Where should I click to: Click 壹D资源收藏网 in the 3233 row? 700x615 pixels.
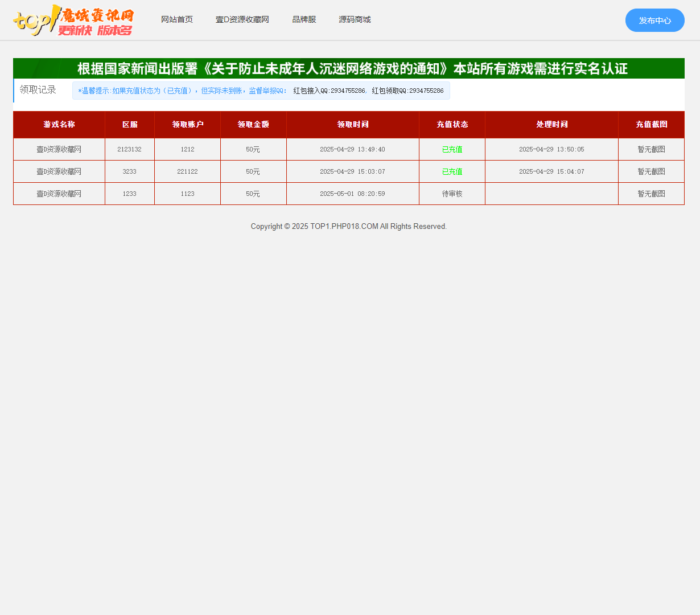pyautogui.click(x=59, y=171)
